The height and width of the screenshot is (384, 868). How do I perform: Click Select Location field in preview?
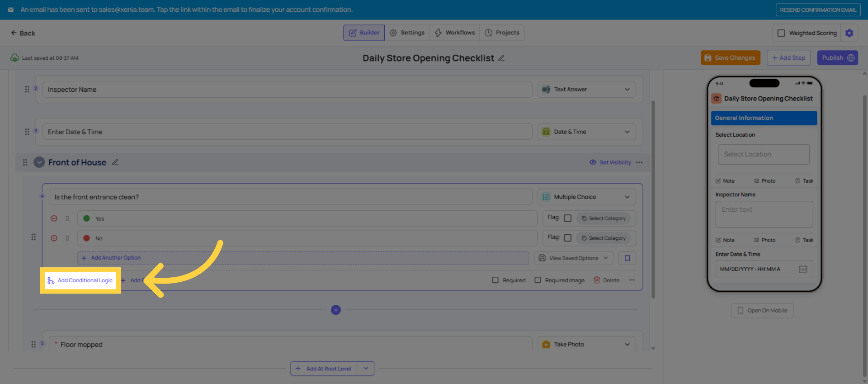[x=764, y=154]
